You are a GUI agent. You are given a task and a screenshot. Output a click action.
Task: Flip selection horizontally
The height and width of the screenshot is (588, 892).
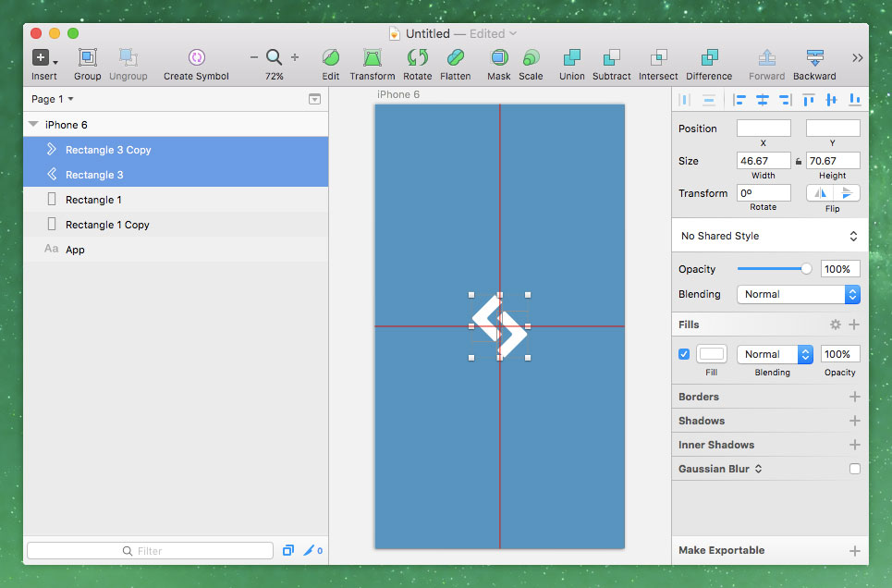coord(820,193)
